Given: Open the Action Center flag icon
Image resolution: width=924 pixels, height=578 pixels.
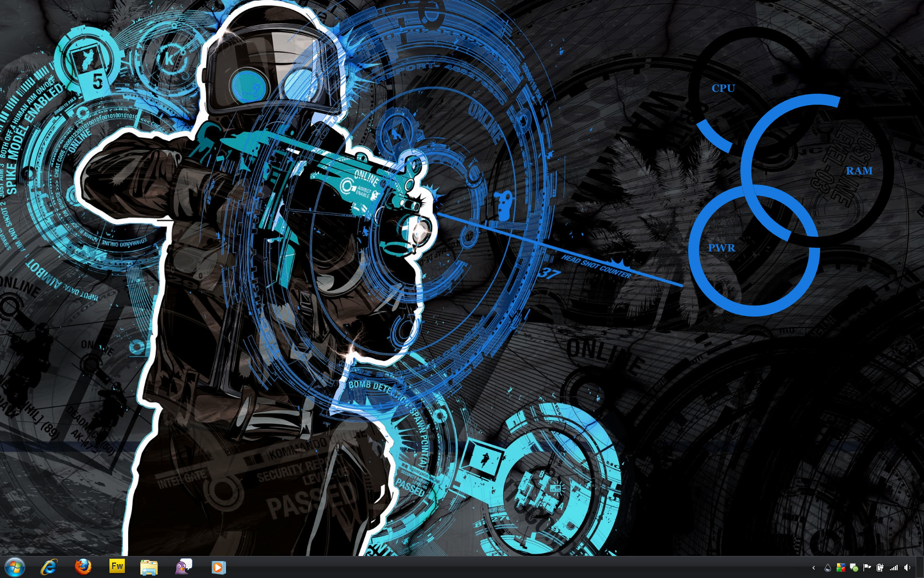Looking at the screenshot, I should [x=867, y=568].
